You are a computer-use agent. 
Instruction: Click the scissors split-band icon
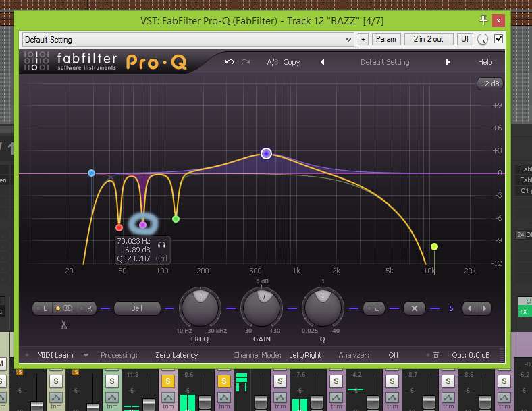(63, 325)
